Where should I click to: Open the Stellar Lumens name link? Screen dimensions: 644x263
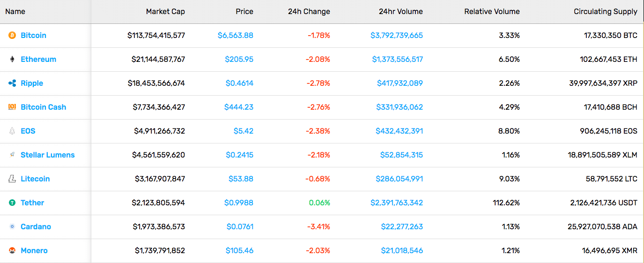pos(48,155)
